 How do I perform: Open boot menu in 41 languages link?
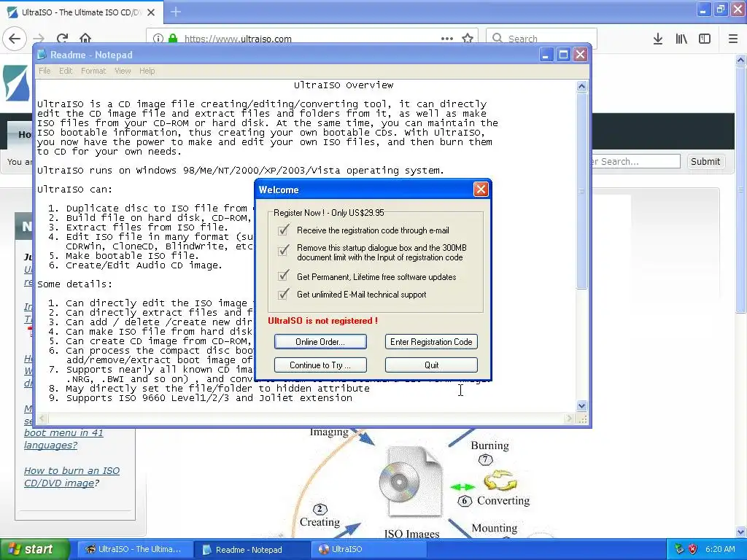pos(63,439)
